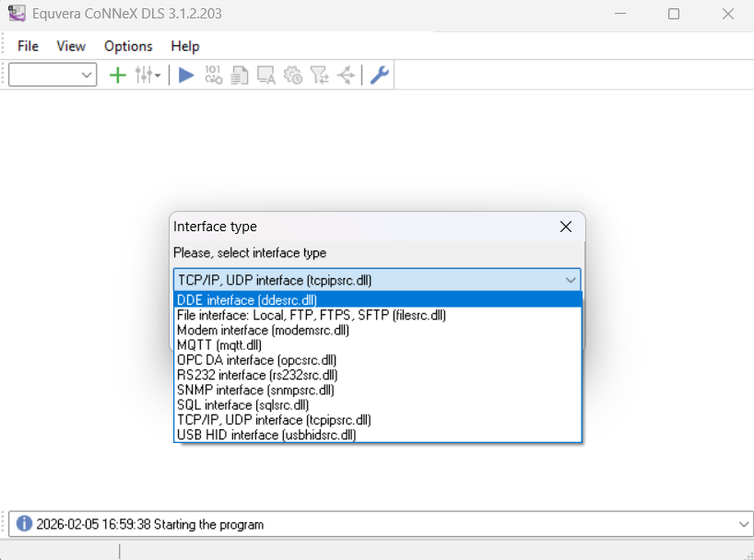
Task: Expand the status log message dropdown
Action: tap(744, 524)
